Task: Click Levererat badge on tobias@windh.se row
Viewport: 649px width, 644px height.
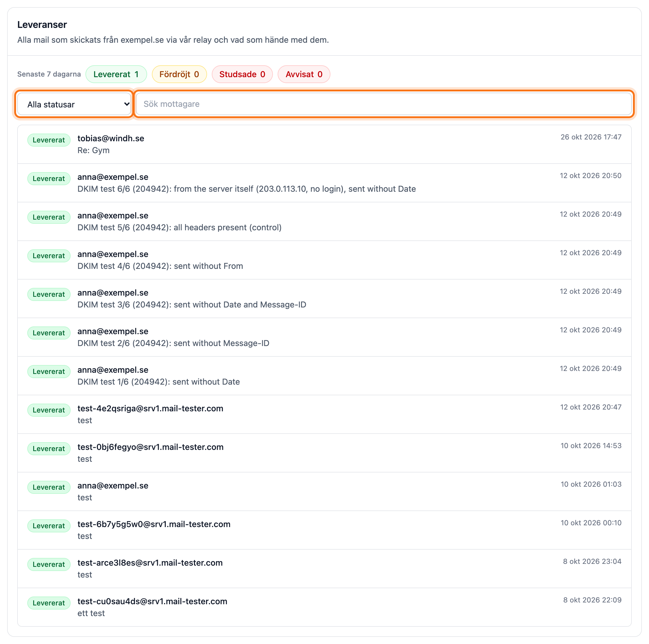Action: 49,140
